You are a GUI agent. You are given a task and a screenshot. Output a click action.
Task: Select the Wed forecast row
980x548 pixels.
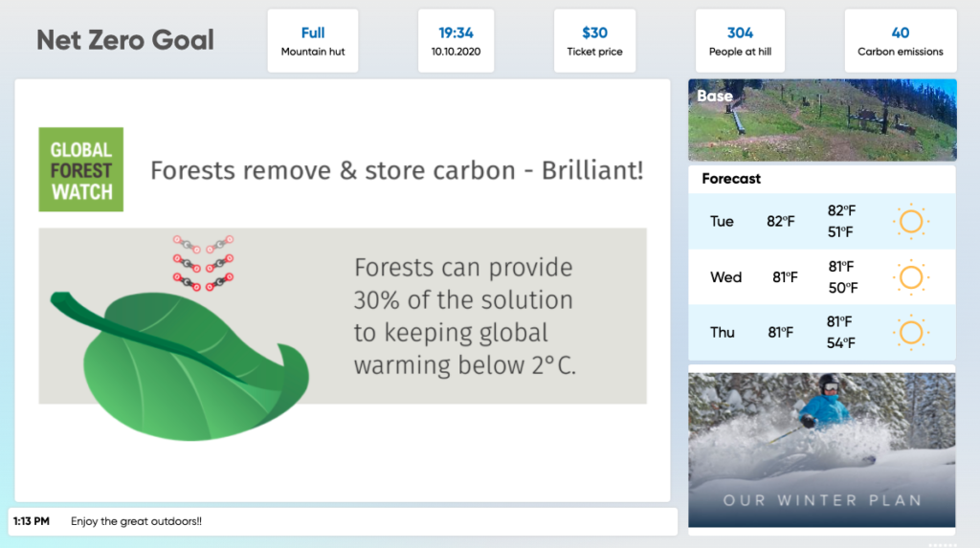822,277
